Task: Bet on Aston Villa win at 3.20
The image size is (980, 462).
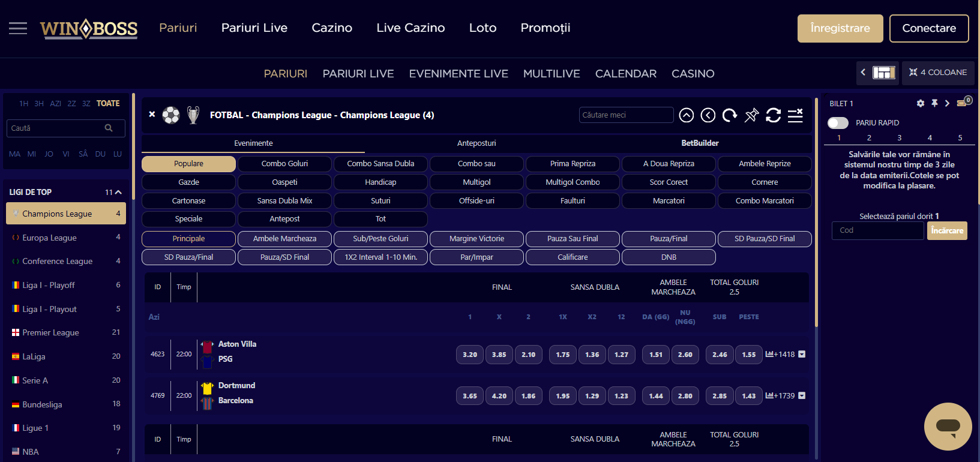Action: 470,355
